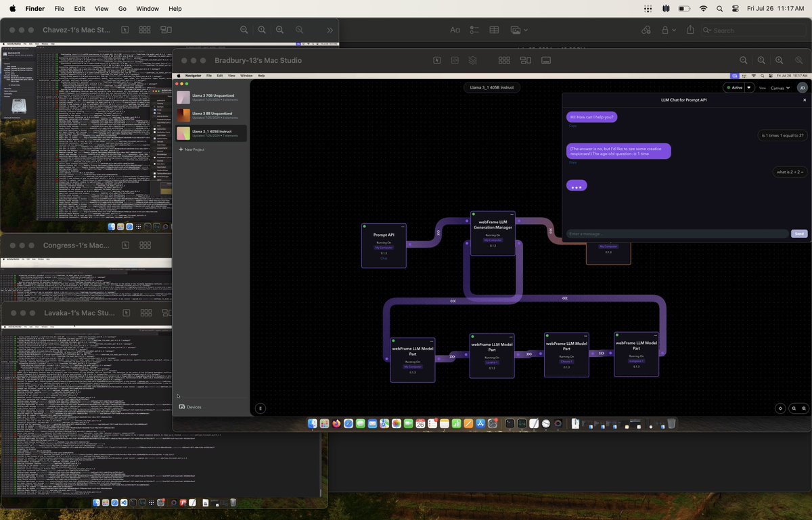Select the Llama 3_1 405B Instruct project
Image resolution: width=812 pixels, height=520 pixels.
pyautogui.click(x=210, y=133)
